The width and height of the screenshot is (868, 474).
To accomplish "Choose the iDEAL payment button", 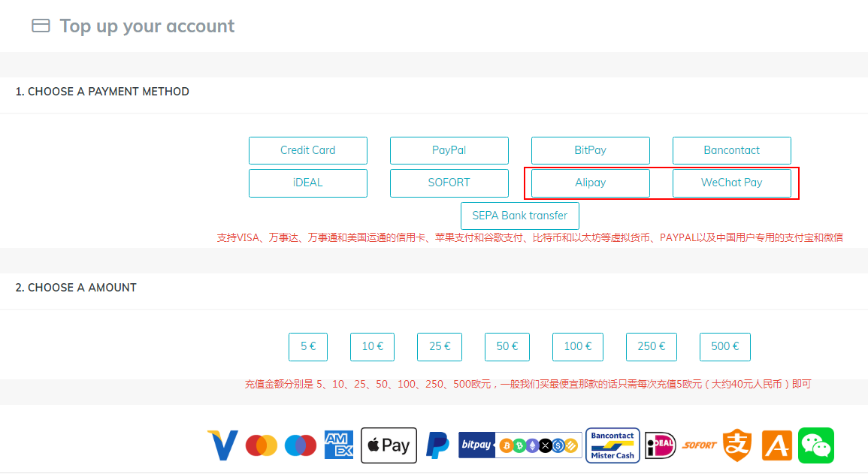I will tap(308, 183).
